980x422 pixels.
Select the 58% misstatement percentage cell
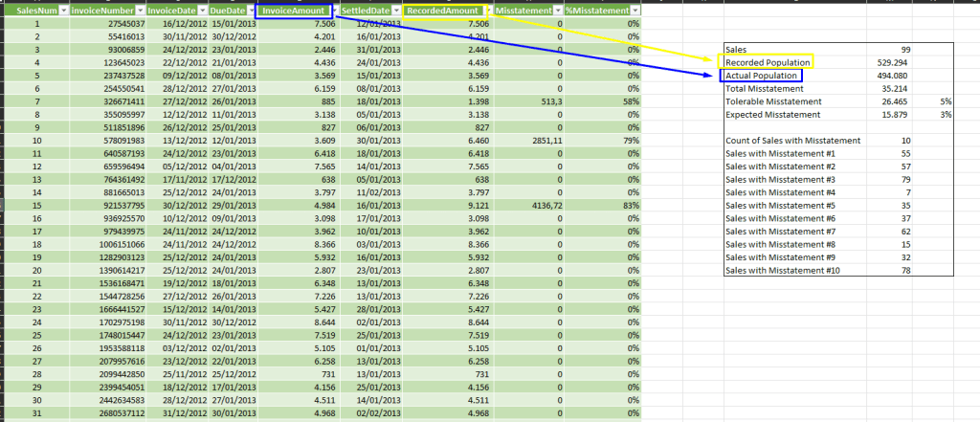[x=603, y=101]
